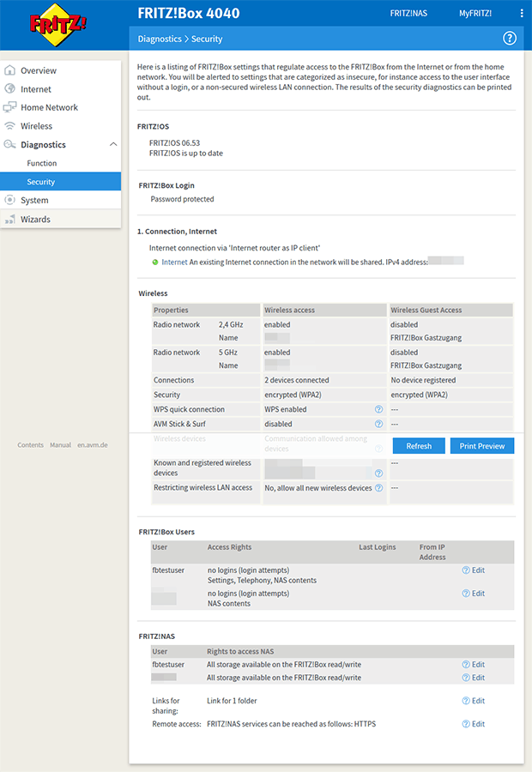Click the Internet link in connection section
The height and width of the screenshot is (772, 532).
[x=174, y=262]
